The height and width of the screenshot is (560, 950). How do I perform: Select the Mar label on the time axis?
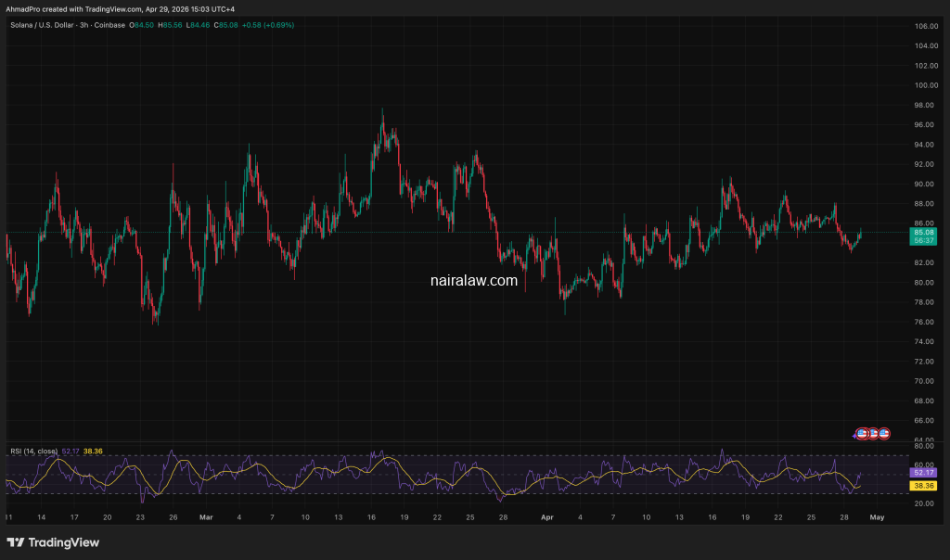click(206, 517)
